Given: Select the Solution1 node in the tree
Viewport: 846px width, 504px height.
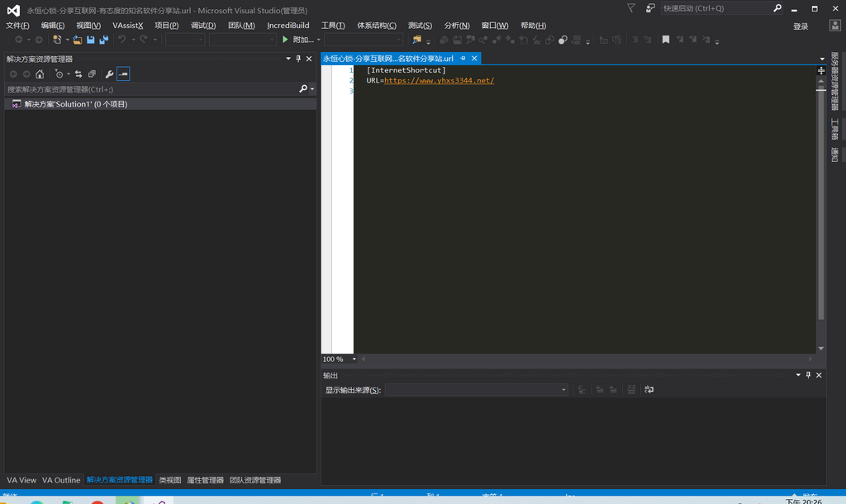Looking at the screenshot, I should tap(75, 104).
